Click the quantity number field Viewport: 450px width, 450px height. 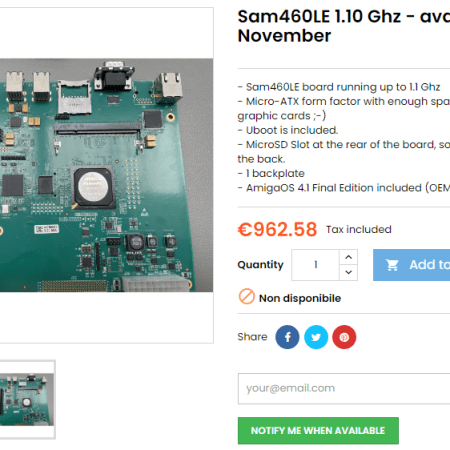coord(316,265)
